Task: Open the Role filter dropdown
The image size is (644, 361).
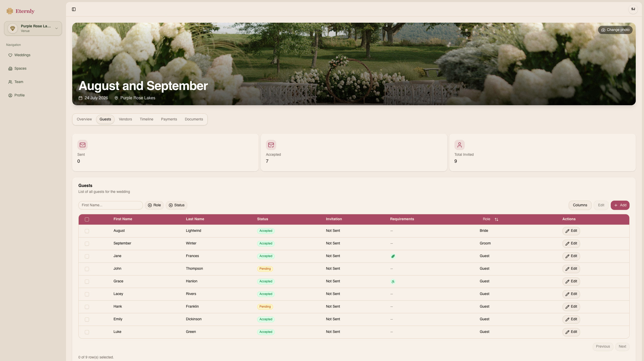Action: click(x=154, y=205)
